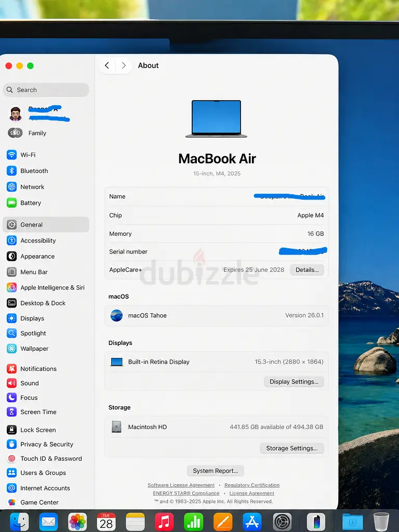Open Downloads folder in the Dock
This screenshot has width=399, height=532.
click(x=353, y=522)
